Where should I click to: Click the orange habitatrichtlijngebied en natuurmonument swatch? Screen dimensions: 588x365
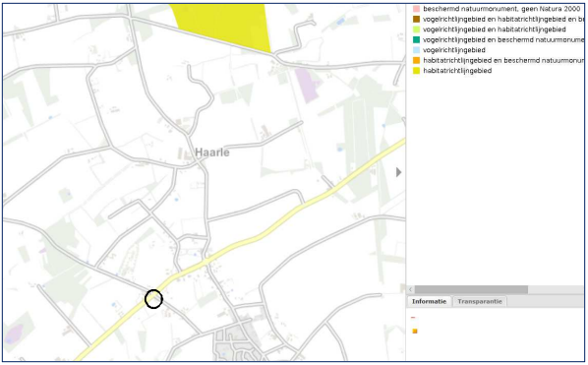[416, 60]
